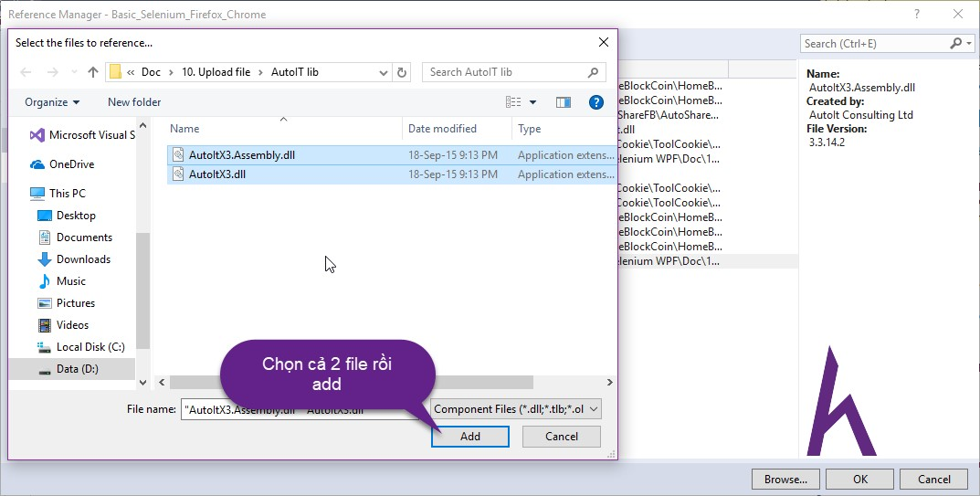The width and height of the screenshot is (980, 496).
Task: Open the view options dropdown arrow
Action: pos(532,102)
